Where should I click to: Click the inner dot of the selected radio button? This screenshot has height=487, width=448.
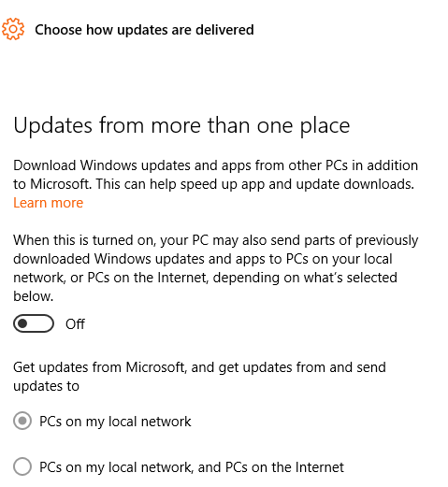click(22, 421)
